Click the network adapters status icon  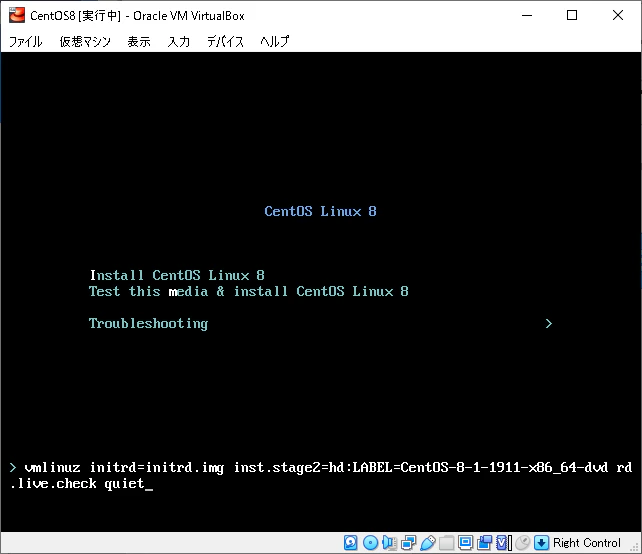(x=408, y=543)
